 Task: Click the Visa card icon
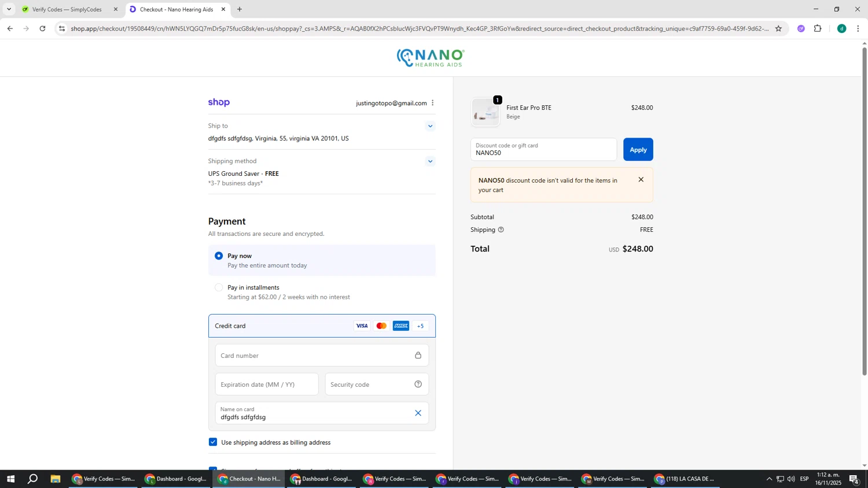[x=362, y=326]
